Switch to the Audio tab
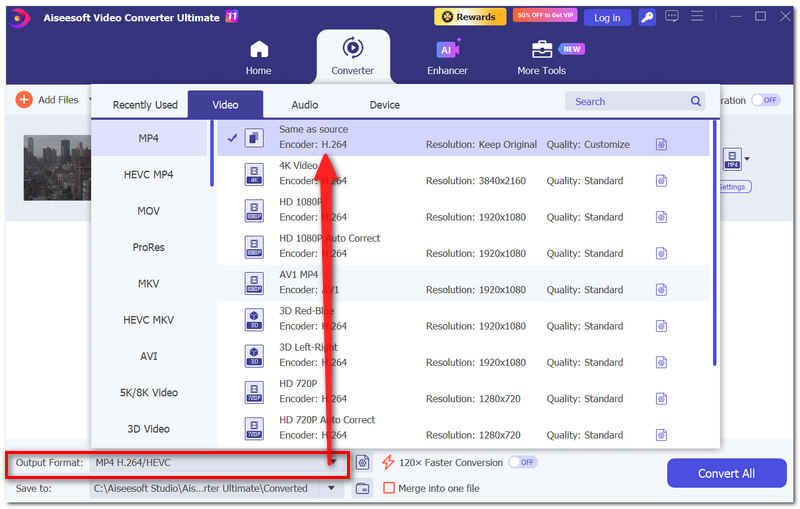The width and height of the screenshot is (800, 509). pyautogui.click(x=305, y=105)
